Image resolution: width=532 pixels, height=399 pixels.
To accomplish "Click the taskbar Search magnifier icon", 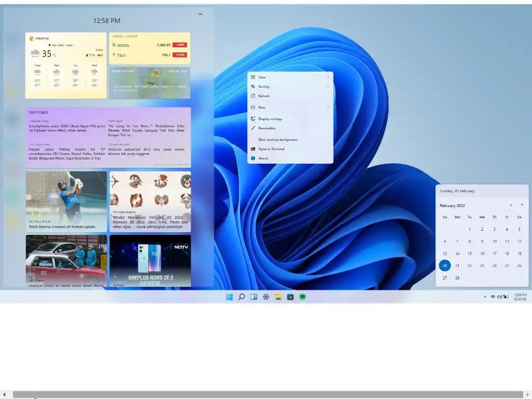I will (242, 297).
